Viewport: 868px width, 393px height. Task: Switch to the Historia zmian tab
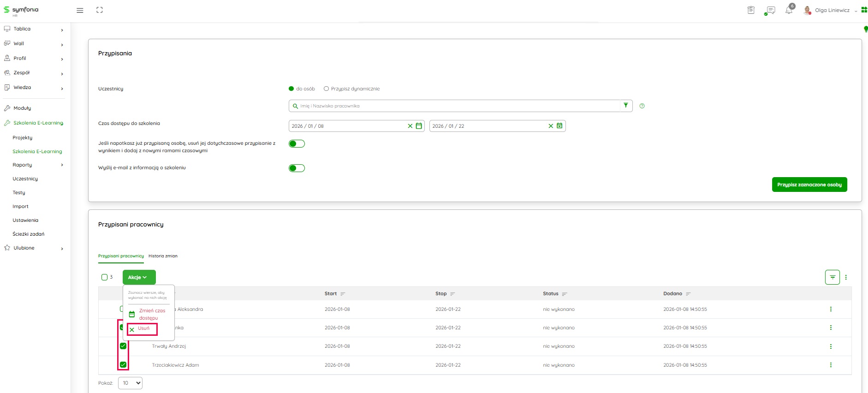point(163,256)
